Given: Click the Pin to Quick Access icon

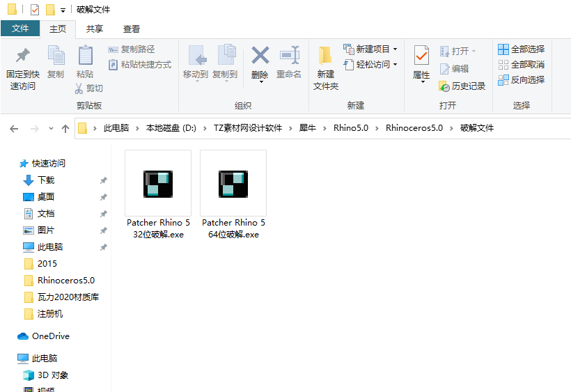Looking at the screenshot, I should tap(22, 55).
